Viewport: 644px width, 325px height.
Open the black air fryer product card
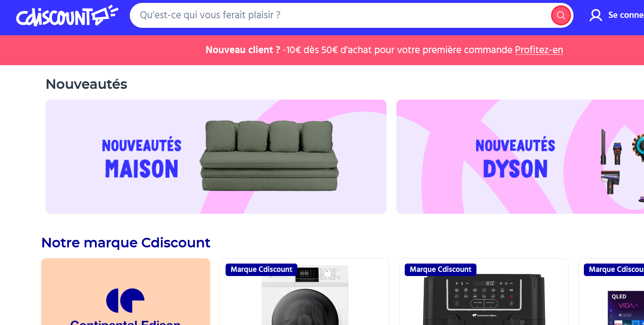[x=484, y=292]
